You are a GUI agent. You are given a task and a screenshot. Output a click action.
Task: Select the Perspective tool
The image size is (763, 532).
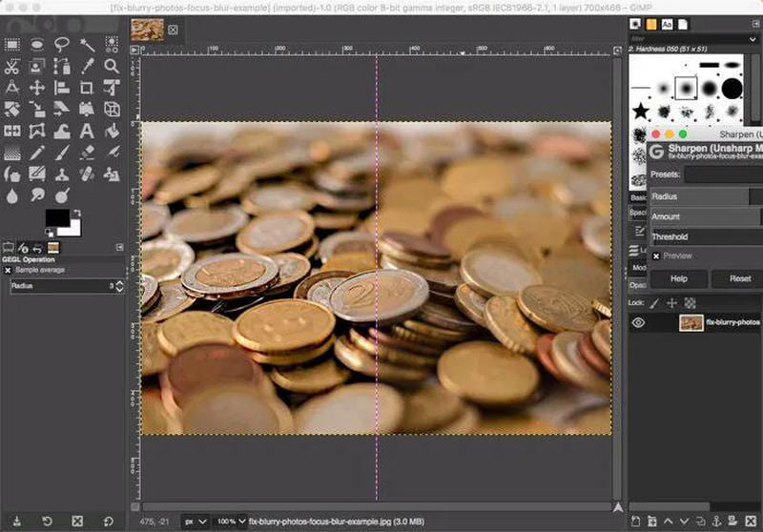click(x=87, y=110)
